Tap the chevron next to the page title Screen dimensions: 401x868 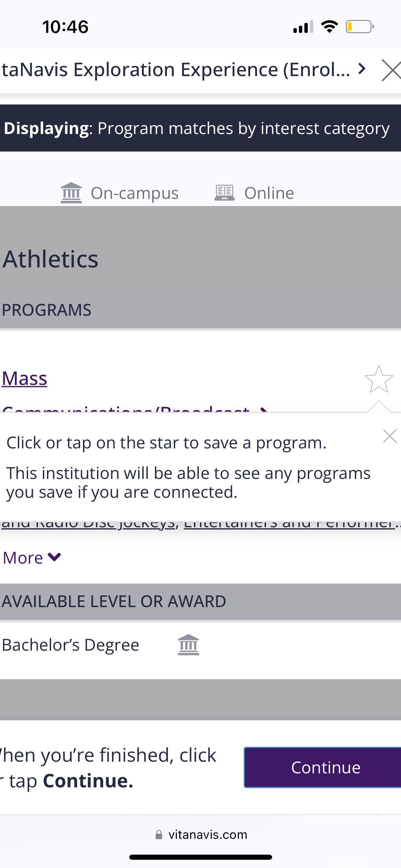362,69
